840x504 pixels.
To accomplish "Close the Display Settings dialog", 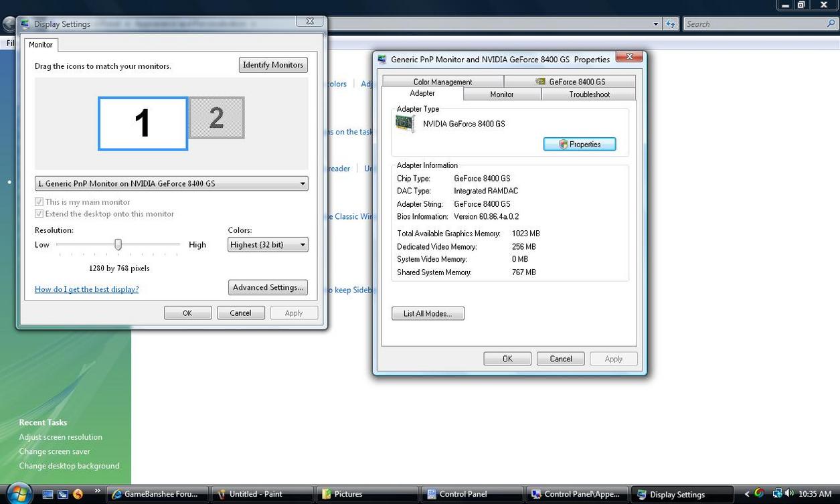I will click(x=310, y=21).
